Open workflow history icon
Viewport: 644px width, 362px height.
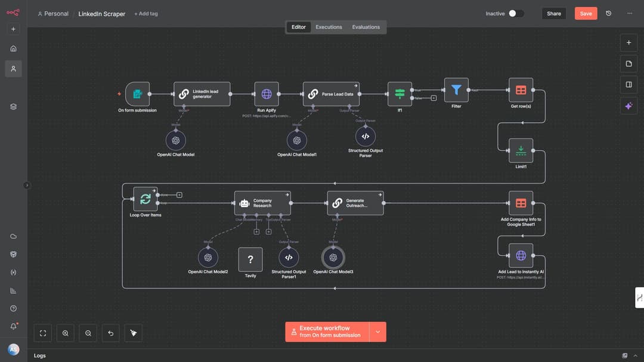[x=608, y=13]
